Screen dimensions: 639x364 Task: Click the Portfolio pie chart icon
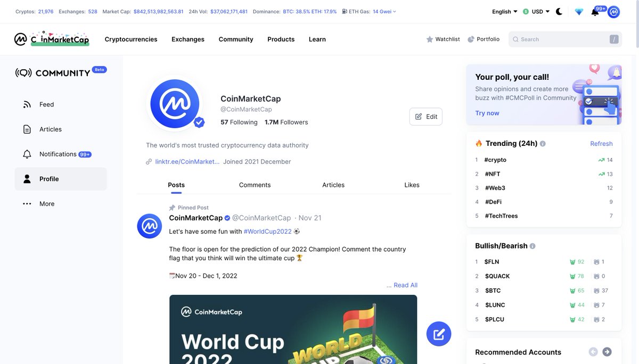(x=471, y=39)
